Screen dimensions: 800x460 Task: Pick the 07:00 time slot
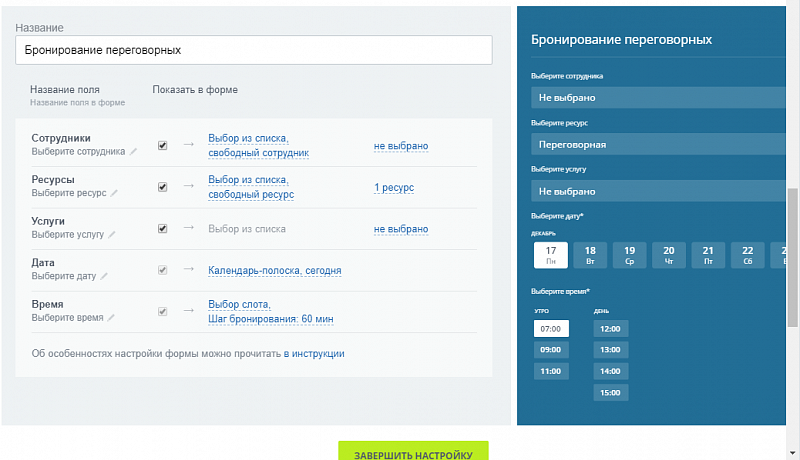(551, 329)
